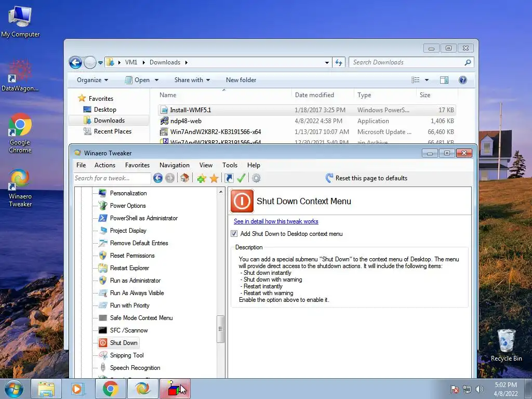This screenshot has height=399, width=532.
Task: Open the Tools menu
Action: click(x=230, y=165)
